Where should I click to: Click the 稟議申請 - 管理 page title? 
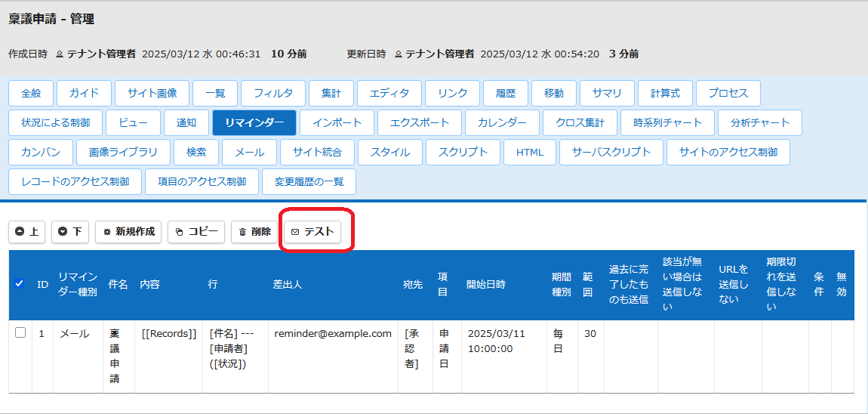tap(51, 19)
